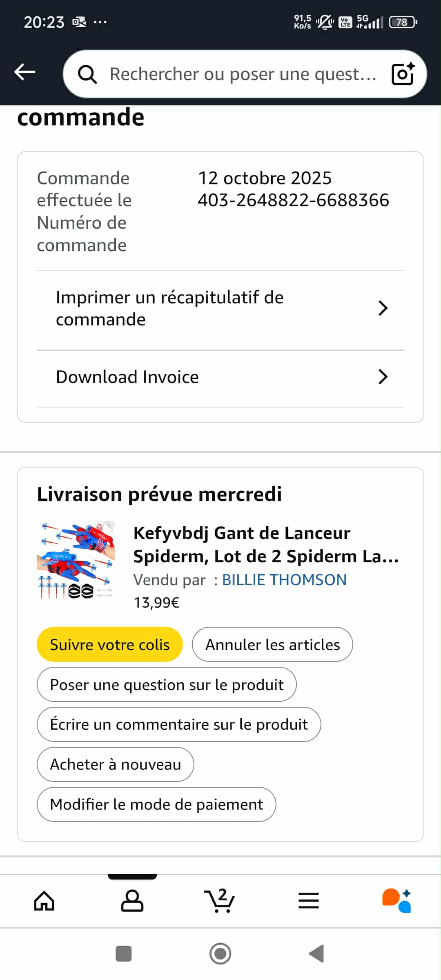Tap the magnifying glass search icon

[x=87, y=74]
